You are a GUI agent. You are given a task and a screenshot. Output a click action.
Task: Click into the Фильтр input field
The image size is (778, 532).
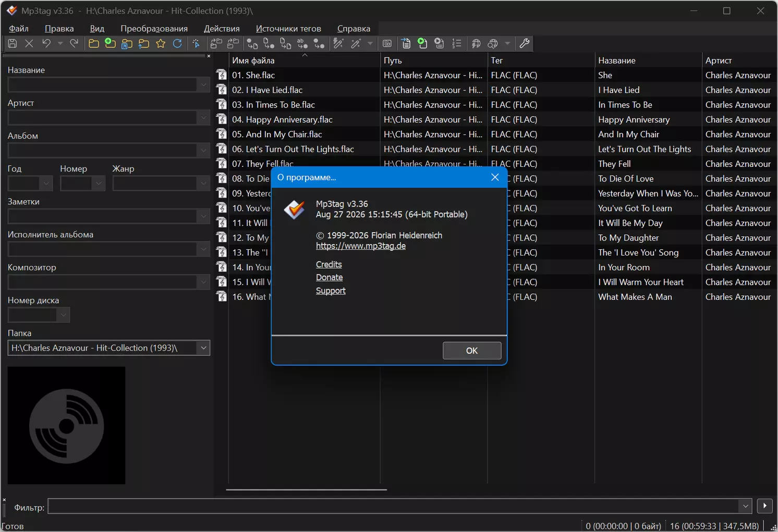(x=394, y=506)
